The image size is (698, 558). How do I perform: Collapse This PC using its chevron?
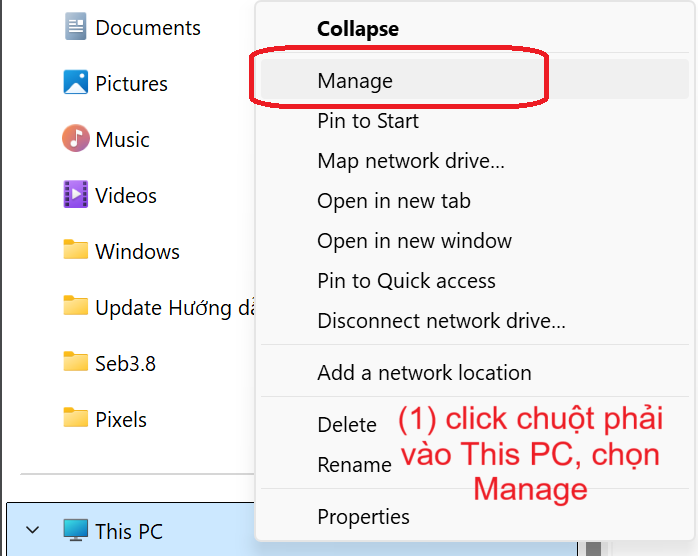(x=32, y=531)
